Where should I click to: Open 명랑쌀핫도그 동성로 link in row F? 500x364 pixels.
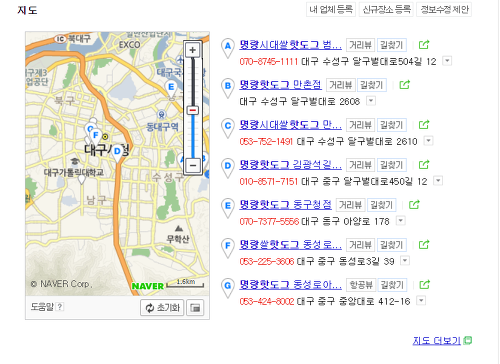290,245
